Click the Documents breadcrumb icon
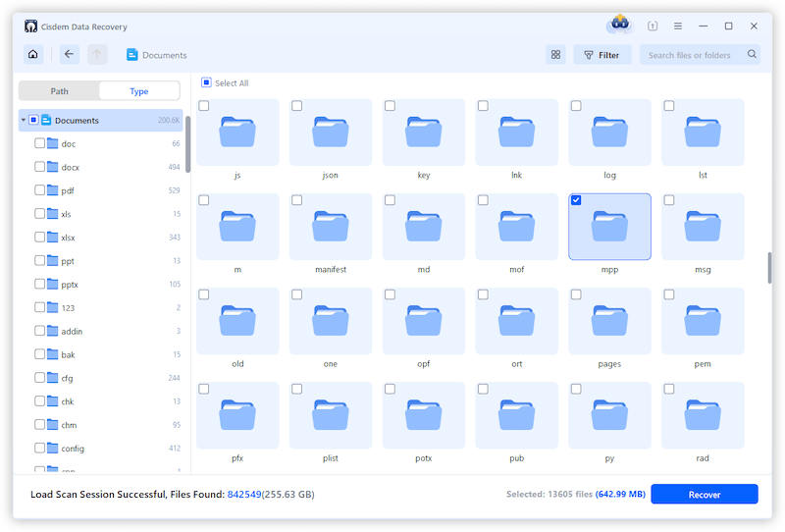This screenshot has height=532, width=785. tap(132, 55)
